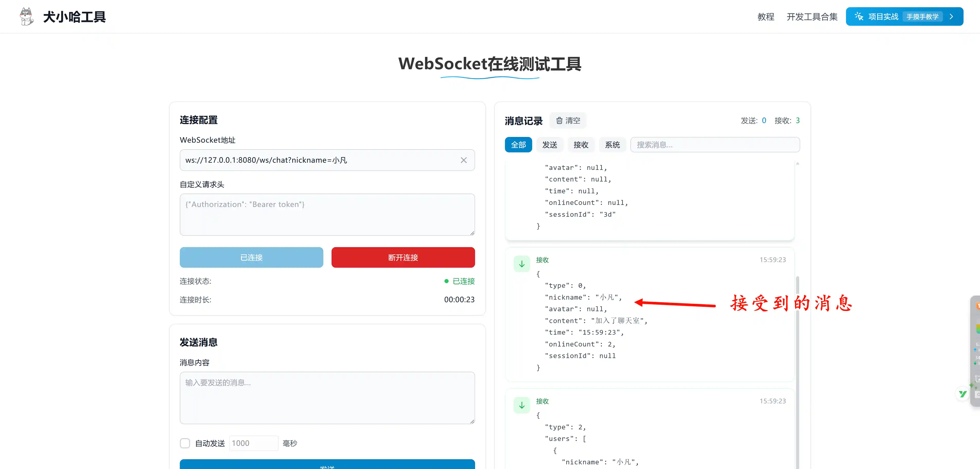
Task: Click the cursor icon on the 项目实战 button
Action: point(859,16)
